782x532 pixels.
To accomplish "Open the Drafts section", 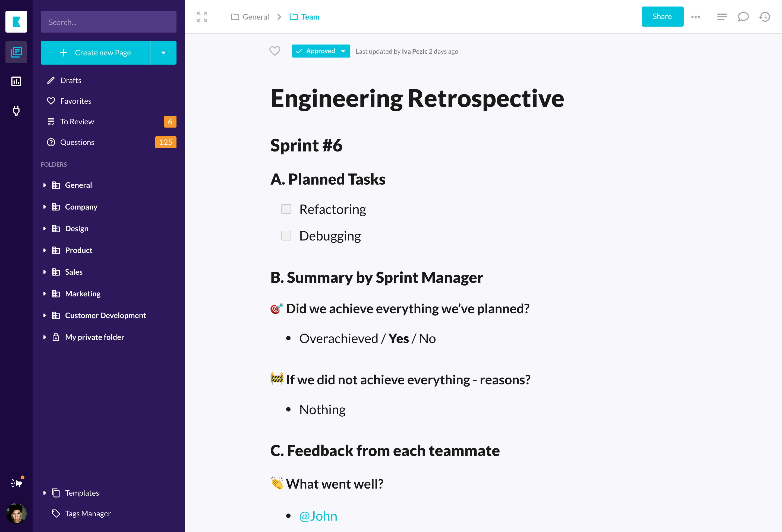I will pyautogui.click(x=71, y=80).
